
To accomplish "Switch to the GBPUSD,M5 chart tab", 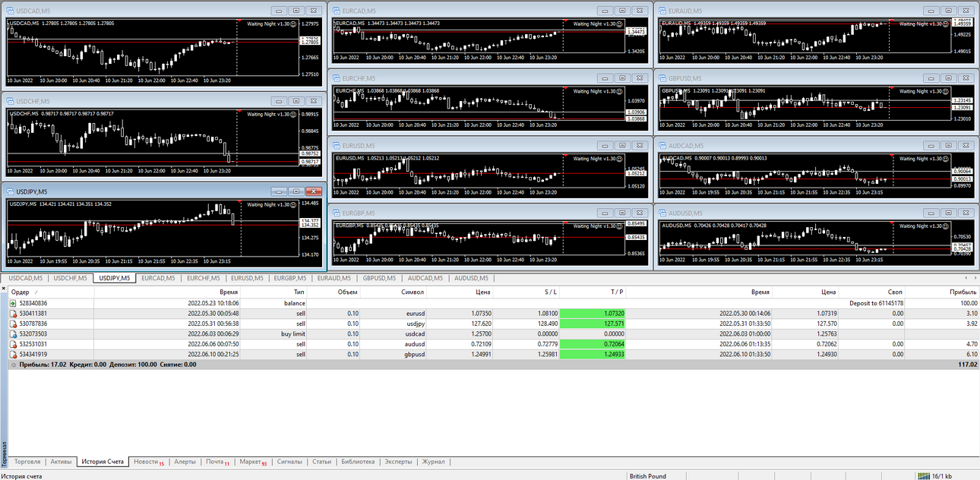I will coord(379,278).
